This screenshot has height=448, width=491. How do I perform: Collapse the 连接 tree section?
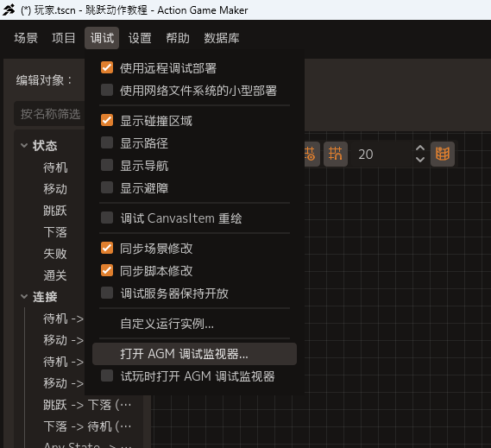pos(24,296)
